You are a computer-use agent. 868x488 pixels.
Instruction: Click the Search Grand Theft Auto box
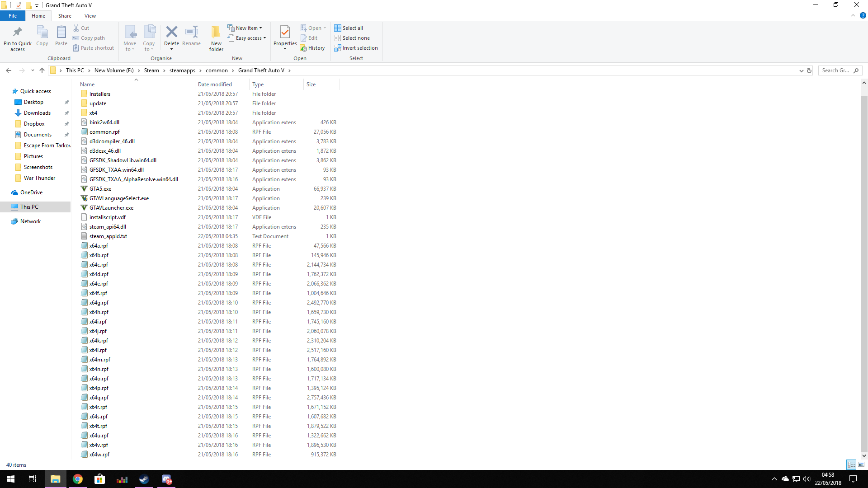(840, 70)
